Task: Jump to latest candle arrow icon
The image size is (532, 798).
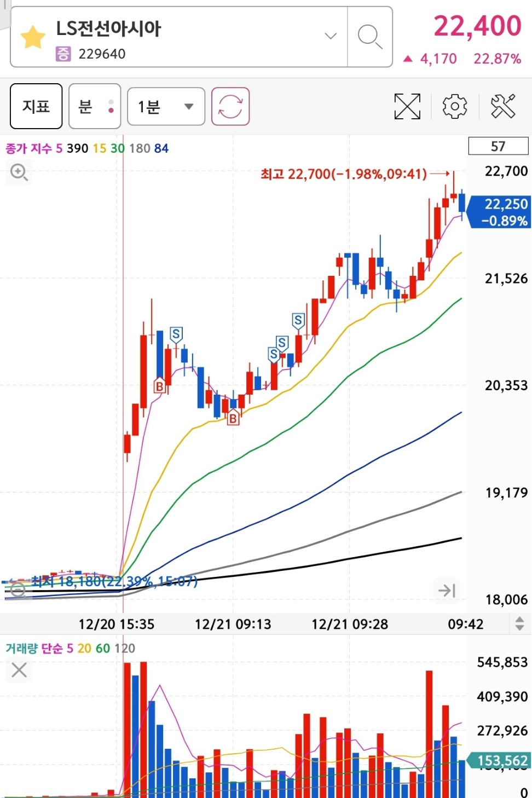Action: pos(447,590)
